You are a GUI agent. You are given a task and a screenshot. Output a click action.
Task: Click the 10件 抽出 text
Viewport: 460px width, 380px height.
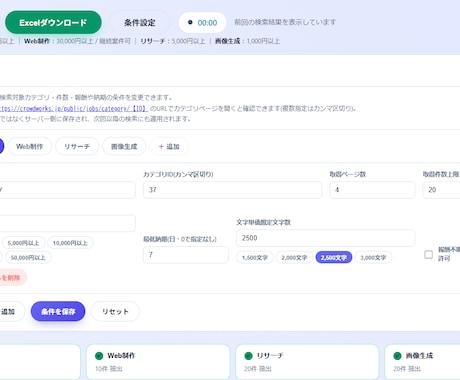pyautogui.click(x=109, y=369)
